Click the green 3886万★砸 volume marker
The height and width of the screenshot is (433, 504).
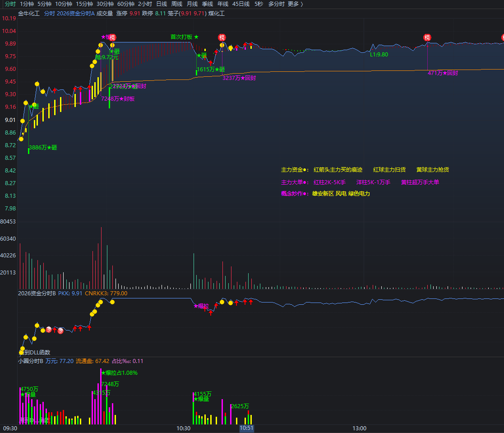pos(43,147)
